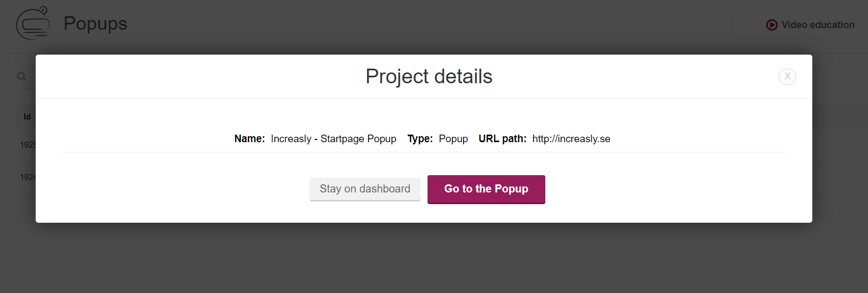This screenshot has width=868, height=293.
Task: Click the URL path: label
Action: point(502,139)
